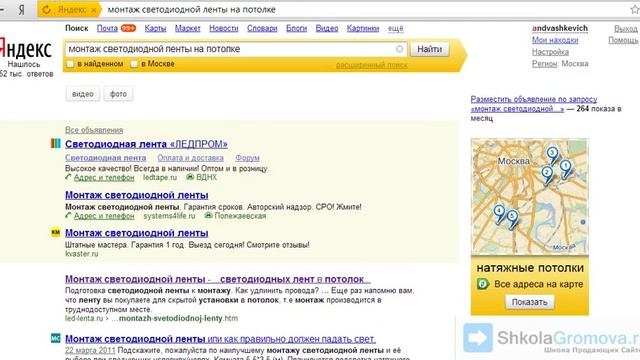Open the 'Светодиодная лента' sublink under ЛЕДПРОМ

coord(105,158)
